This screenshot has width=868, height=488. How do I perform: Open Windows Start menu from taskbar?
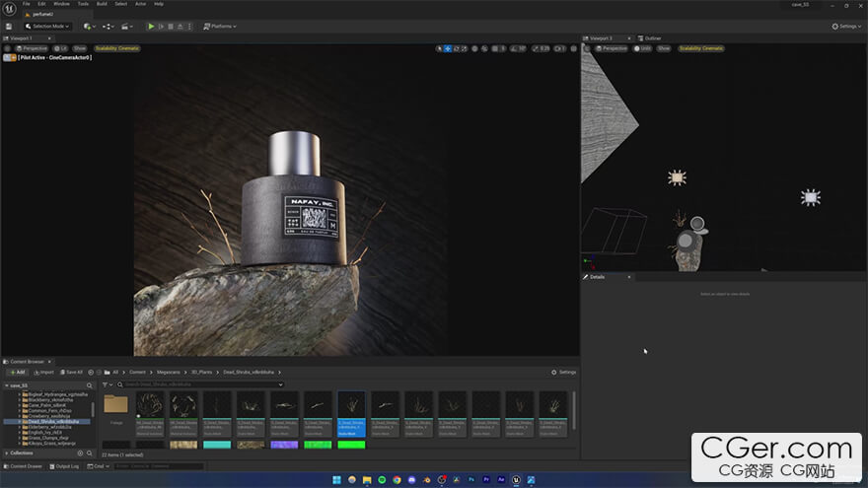coord(335,480)
